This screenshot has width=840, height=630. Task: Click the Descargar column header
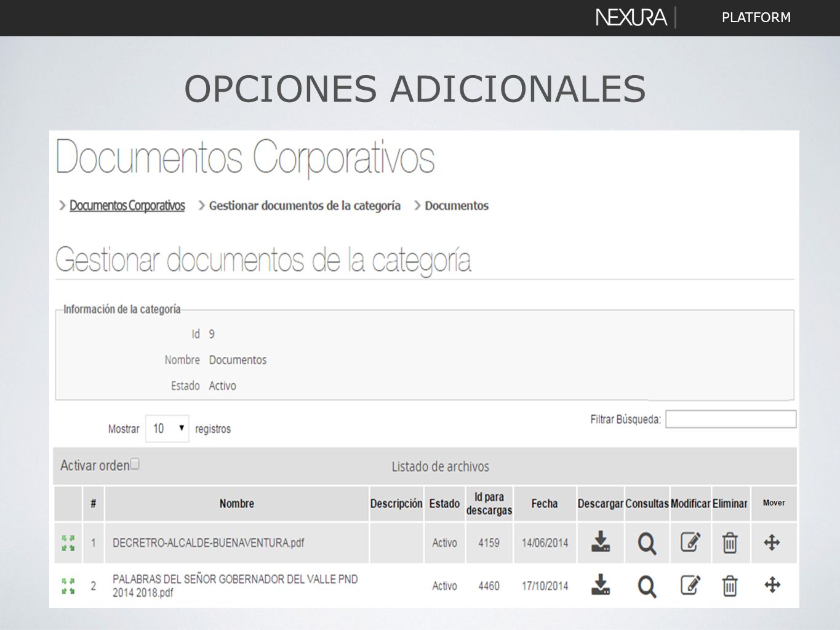point(601,503)
